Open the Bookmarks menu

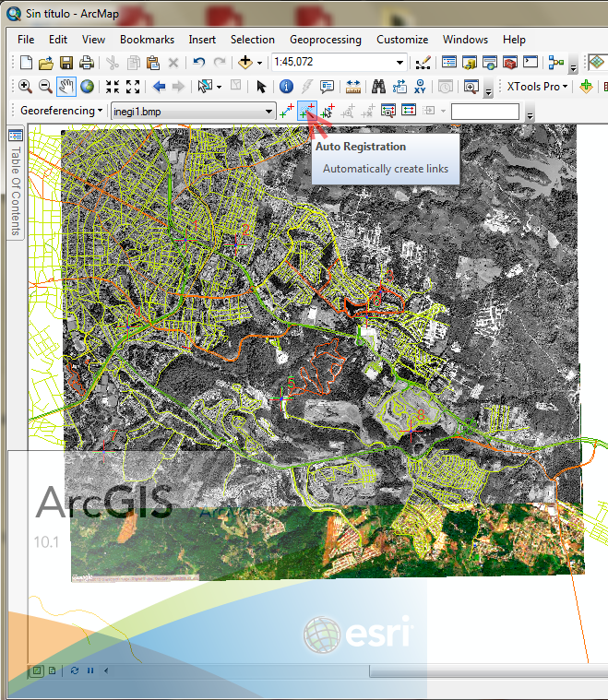[x=147, y=40]
